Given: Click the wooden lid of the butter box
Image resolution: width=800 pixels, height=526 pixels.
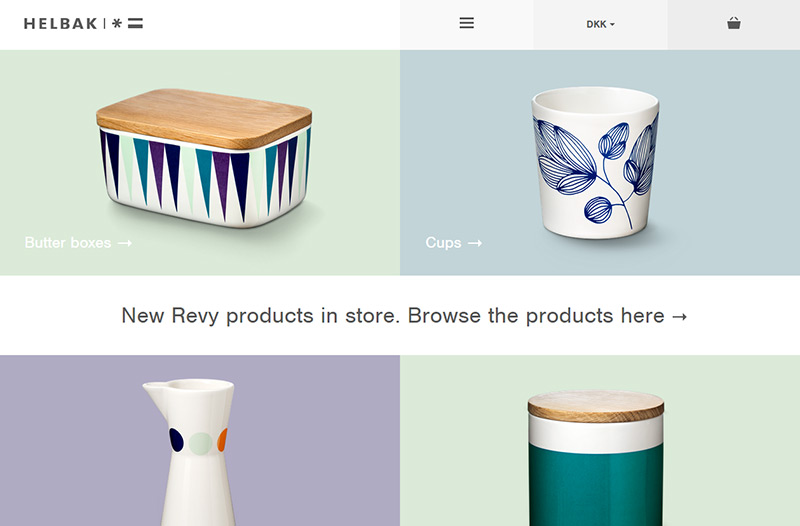Looking at the screenshot, I should pos(204,117).
